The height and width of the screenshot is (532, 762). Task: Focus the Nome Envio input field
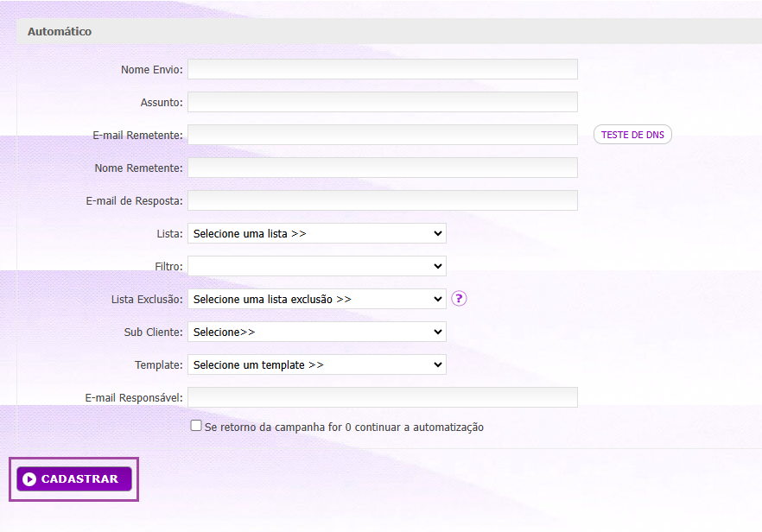[x=383, y=69]
